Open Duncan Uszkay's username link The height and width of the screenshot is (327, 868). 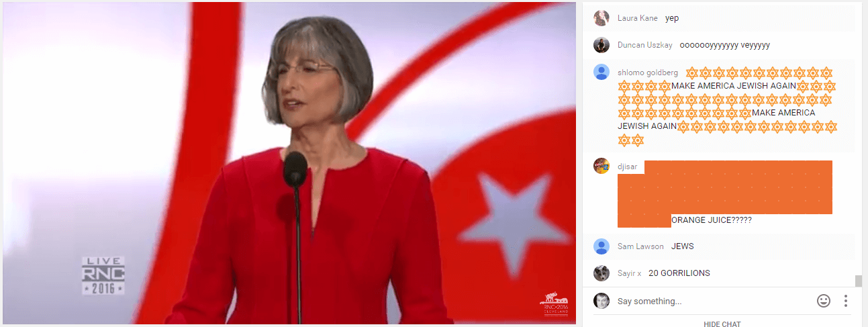[645, 45]
